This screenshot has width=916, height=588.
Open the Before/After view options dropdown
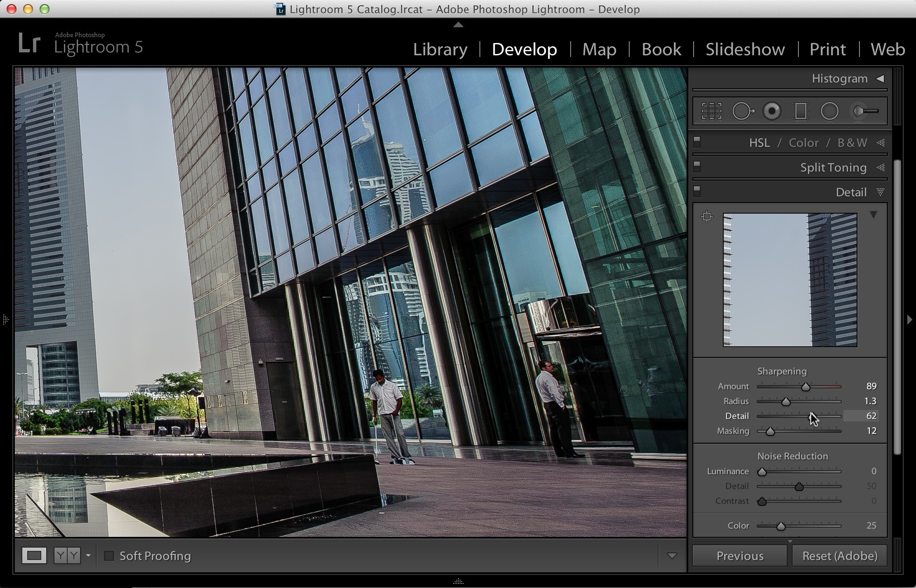click(88, 556)
